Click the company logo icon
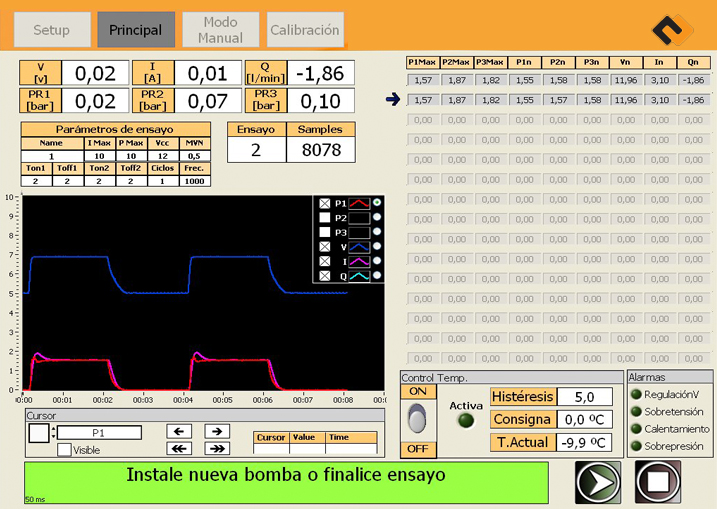This screenshot has width=717, height=509. [x=672, y=30]
